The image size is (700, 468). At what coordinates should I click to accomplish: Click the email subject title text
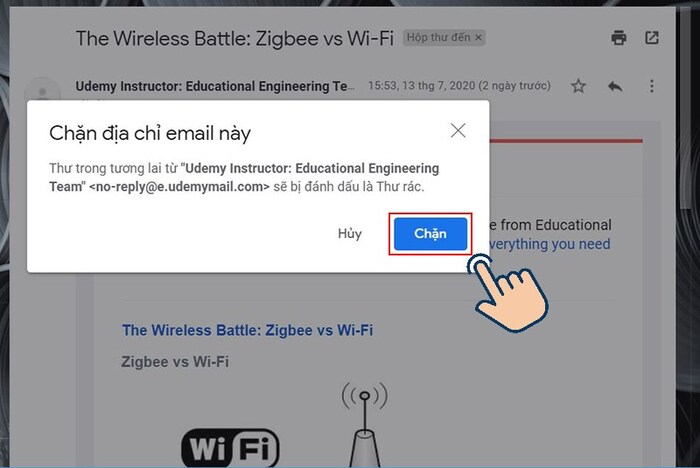[235, 38]
